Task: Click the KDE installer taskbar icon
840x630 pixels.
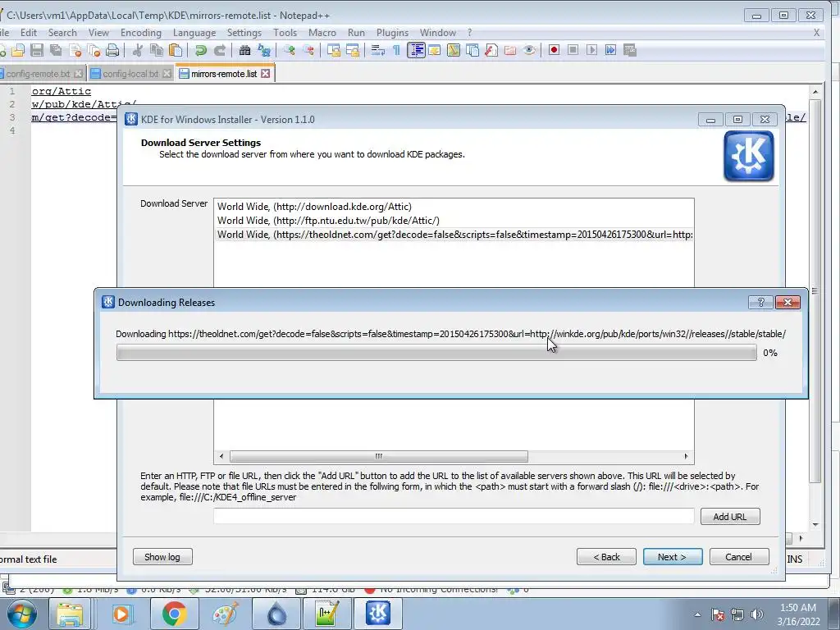Action: coord(377,614)
